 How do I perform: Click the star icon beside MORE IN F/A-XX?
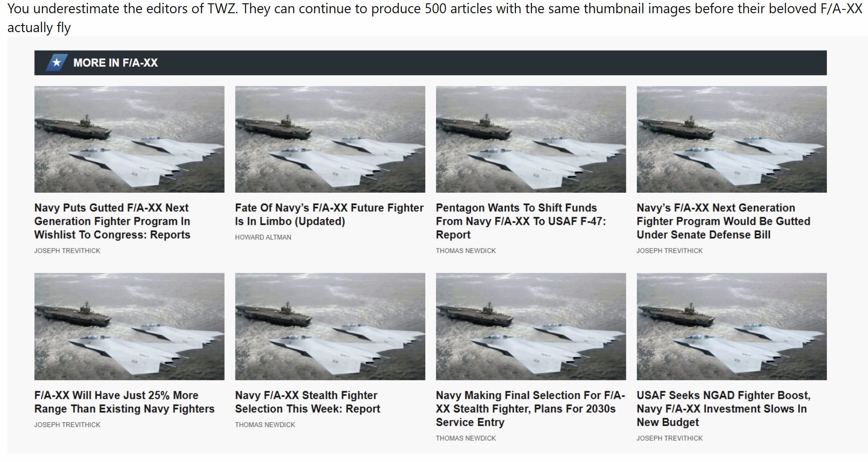tap(56, 63)
